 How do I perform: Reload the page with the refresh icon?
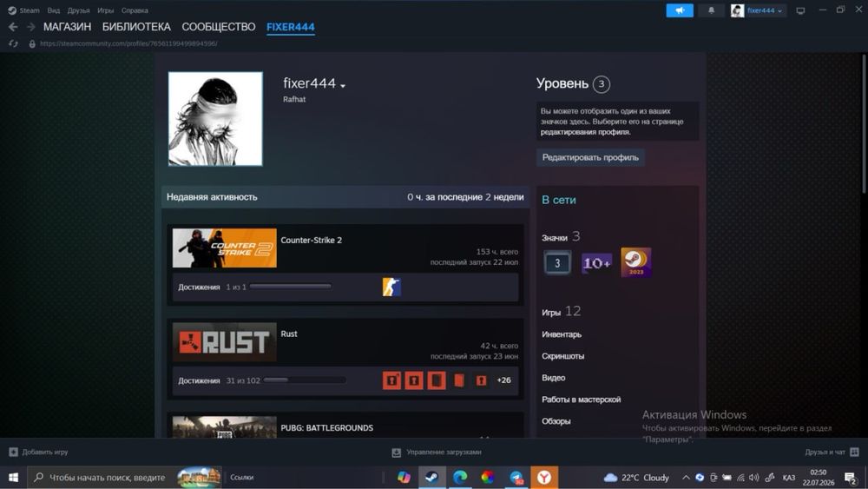[13, 43]
